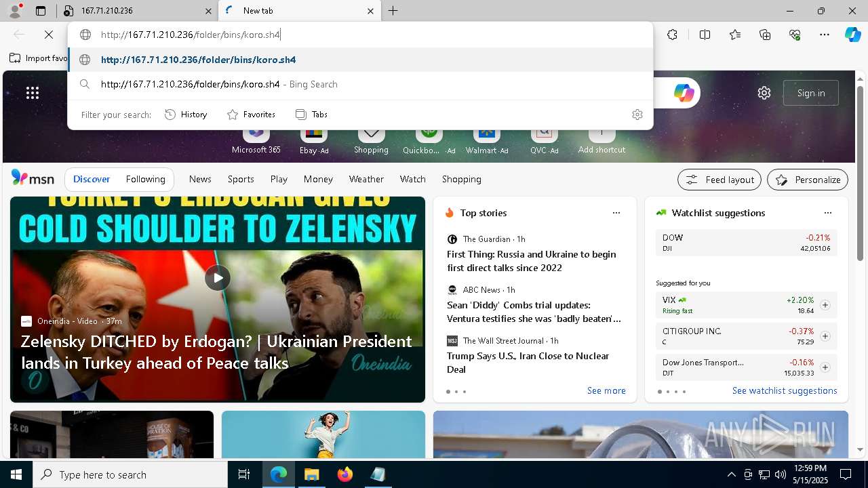Open the Favorites toolbar icon

(x=735, y=35)
